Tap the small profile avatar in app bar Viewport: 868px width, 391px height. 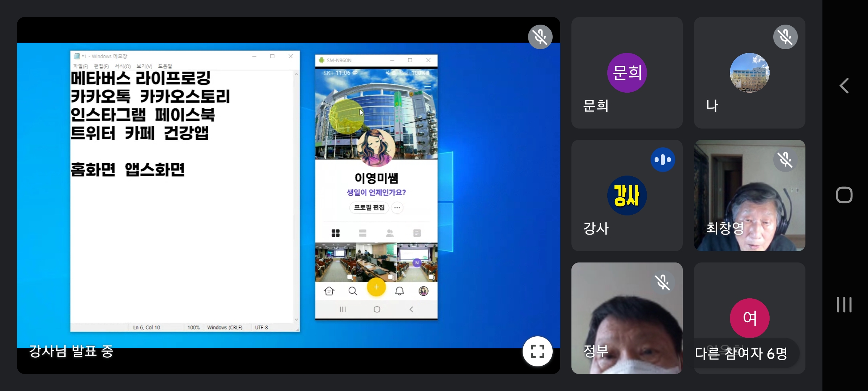(x=424, y=291)
